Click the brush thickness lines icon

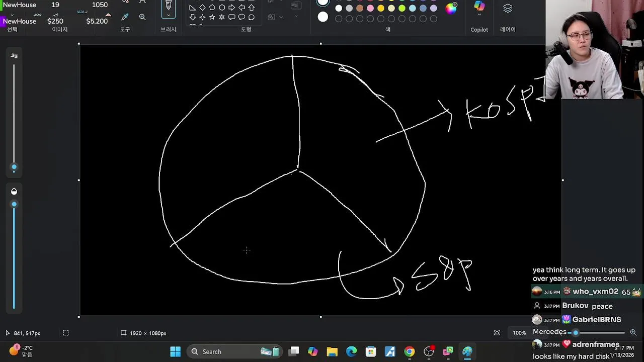click(x=14, y=56)
